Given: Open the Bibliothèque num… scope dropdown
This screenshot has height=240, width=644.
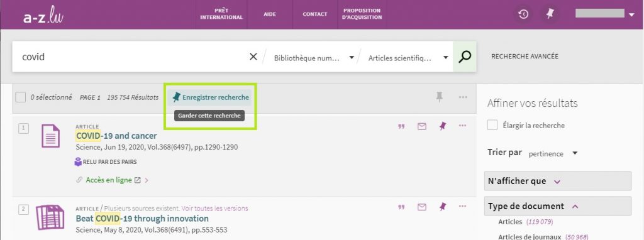Looking at the screenshot, I should (314, 58).
